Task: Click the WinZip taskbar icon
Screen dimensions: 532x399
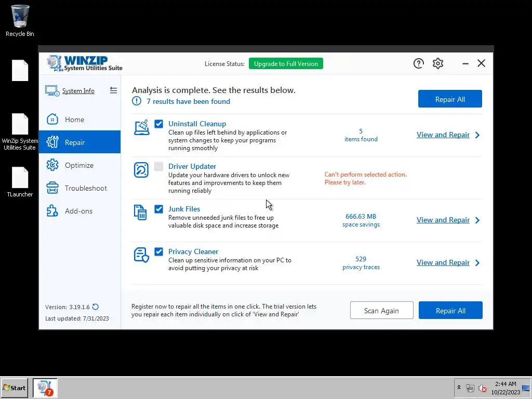Action: [45, 388]
